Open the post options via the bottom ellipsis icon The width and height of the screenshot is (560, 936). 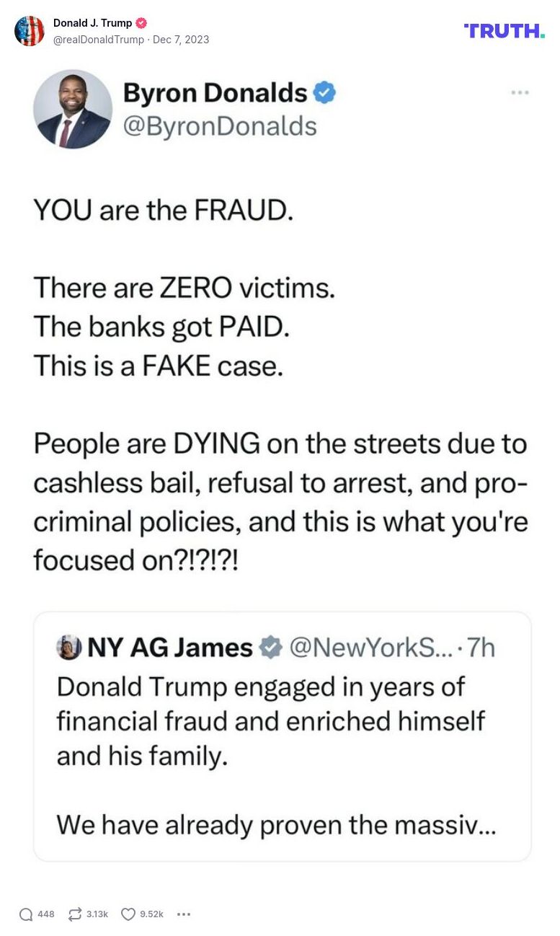(184, 914)
